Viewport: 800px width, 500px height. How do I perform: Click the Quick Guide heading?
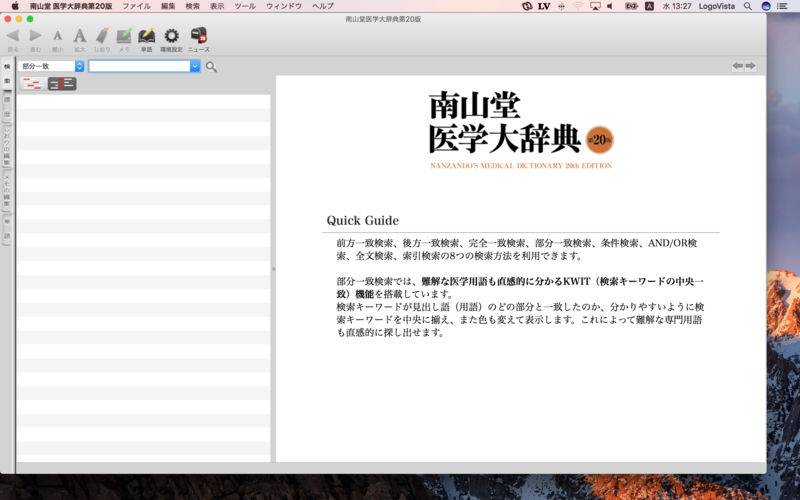click(x=363, y=220)
